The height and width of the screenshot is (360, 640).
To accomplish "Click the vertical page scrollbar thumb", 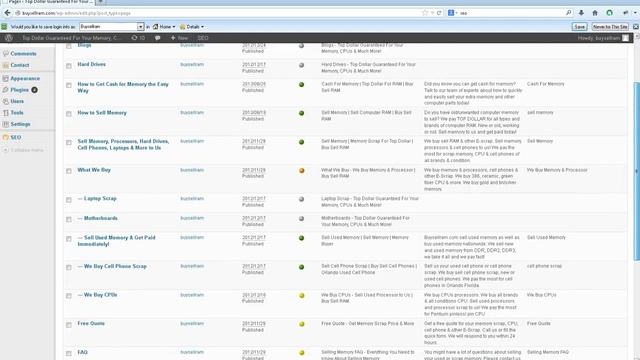I will (x=636, y=171).
